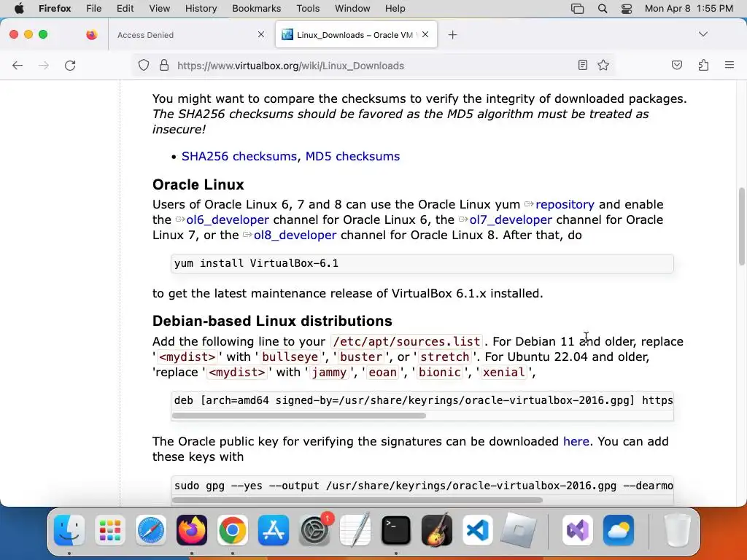The width and height of the screenshot is (747, 560).
Task: Open a new tab with the plus button
Action: click(452, 35)
